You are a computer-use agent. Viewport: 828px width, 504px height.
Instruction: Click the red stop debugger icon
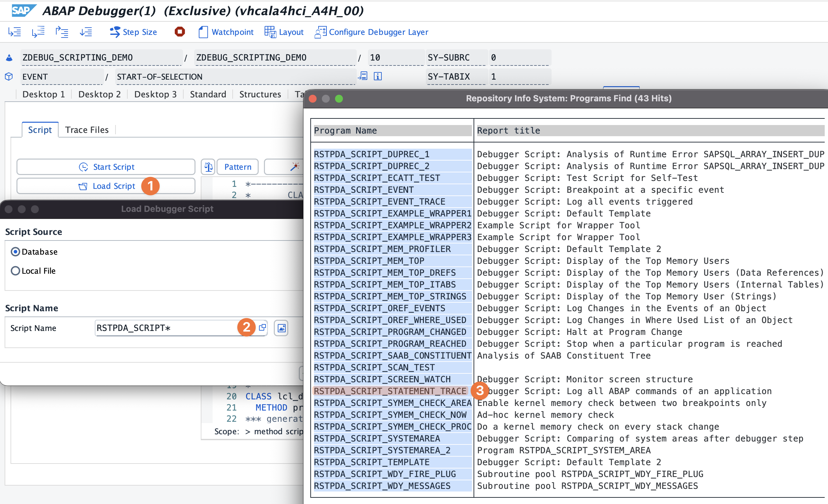180,32
